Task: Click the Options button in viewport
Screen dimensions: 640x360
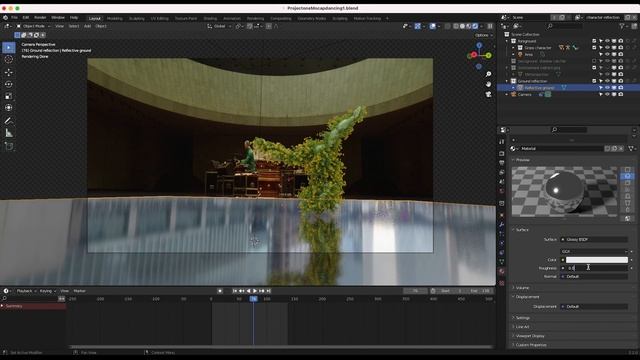Action: click(x=483, y=35)
